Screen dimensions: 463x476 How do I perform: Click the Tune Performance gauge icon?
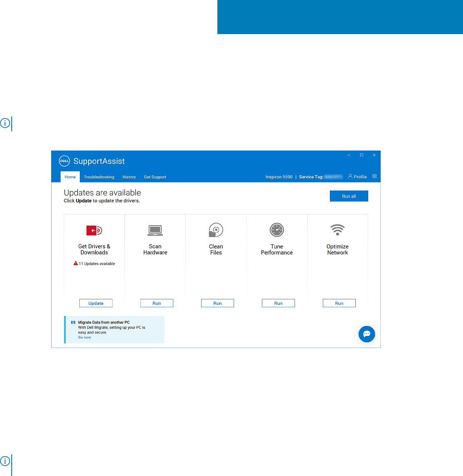click(277, 230)
